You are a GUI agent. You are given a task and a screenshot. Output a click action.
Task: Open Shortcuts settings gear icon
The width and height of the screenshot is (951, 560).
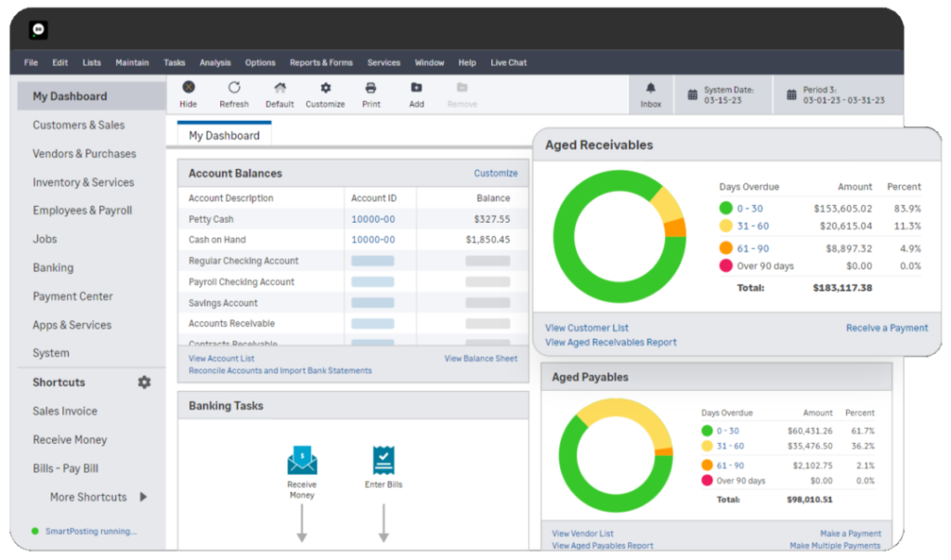point(144,383)
